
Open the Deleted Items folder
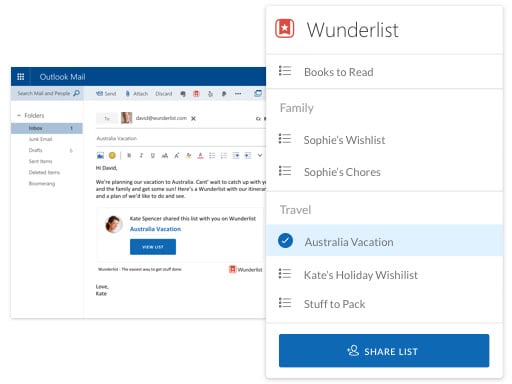click(x=44, y=172)
